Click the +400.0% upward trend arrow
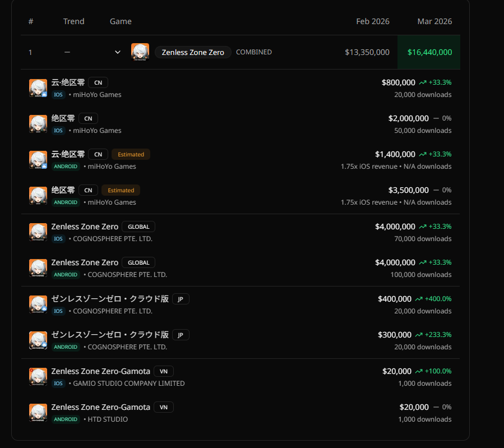This screenshot has height=448, width=504. pyautogui.click(x=419, y=299)
